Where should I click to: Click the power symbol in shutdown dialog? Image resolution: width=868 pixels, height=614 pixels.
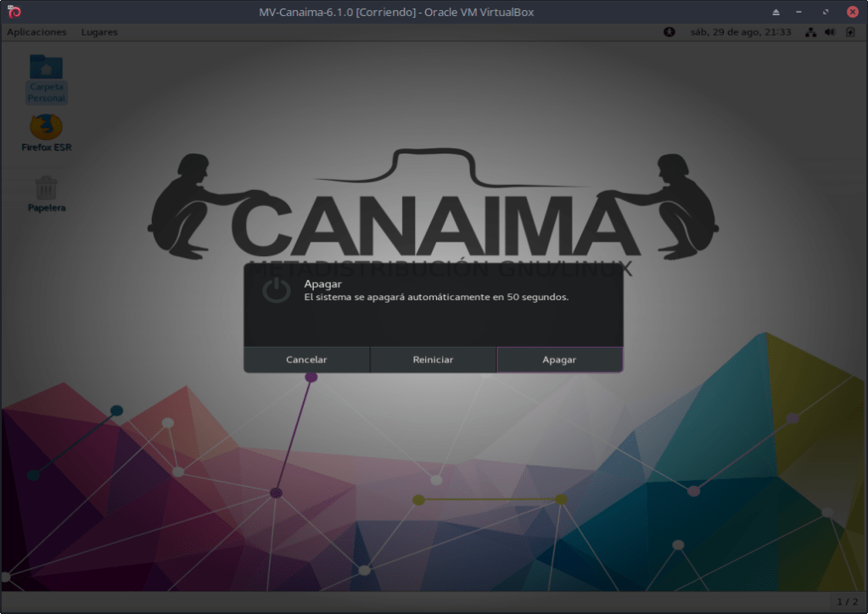(276, 291)
